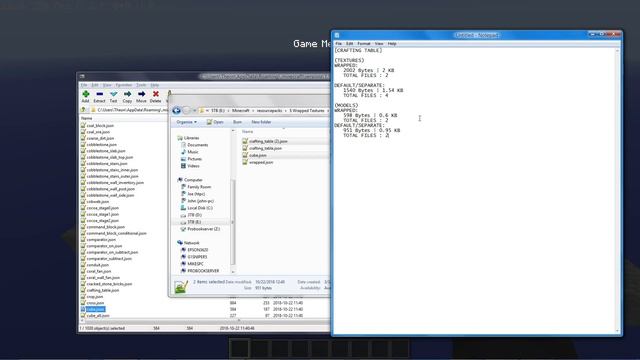640x360 pixels.
Task: Select Local Disk (C:) in Explorer pane
Action: point(196,208)
